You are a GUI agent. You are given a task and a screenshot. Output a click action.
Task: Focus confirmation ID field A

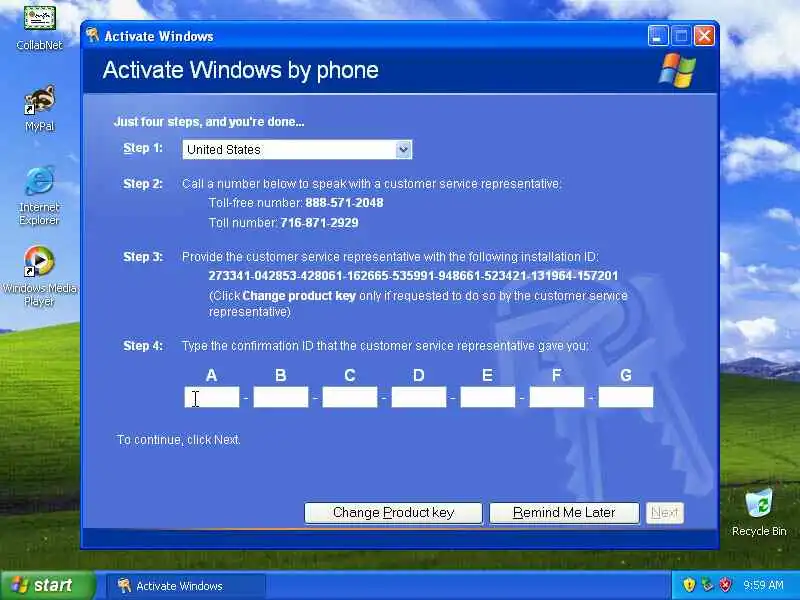point(212,397)
